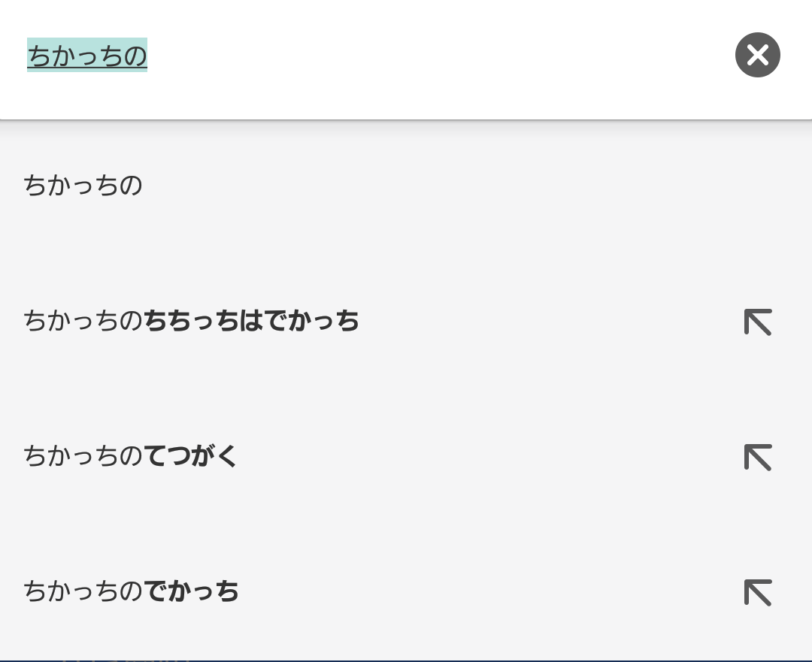The height and width of the screenshot is (662, 812).
Task: Fill the query with the てつがく suggestion arrow
Action: [x=758, y=457]
